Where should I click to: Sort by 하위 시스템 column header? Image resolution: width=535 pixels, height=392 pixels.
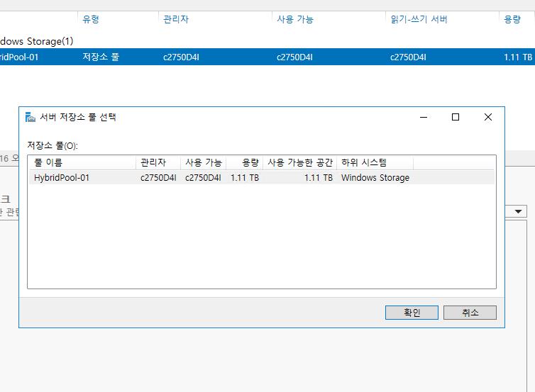coord(375,162)
